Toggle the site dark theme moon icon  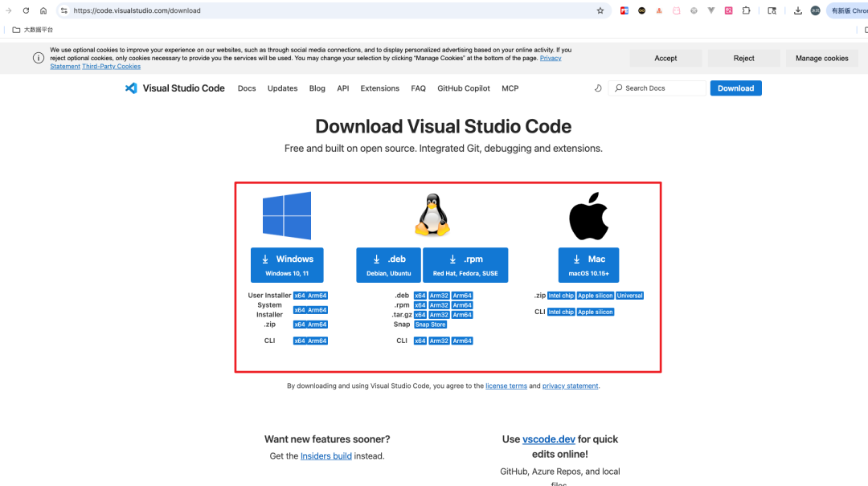(598, 88)
